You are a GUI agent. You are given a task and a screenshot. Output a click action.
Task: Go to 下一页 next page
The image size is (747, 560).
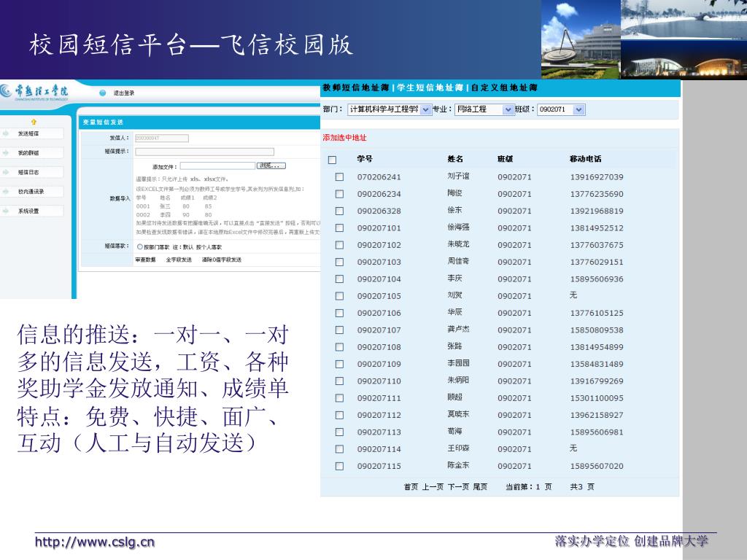point(458,486)
